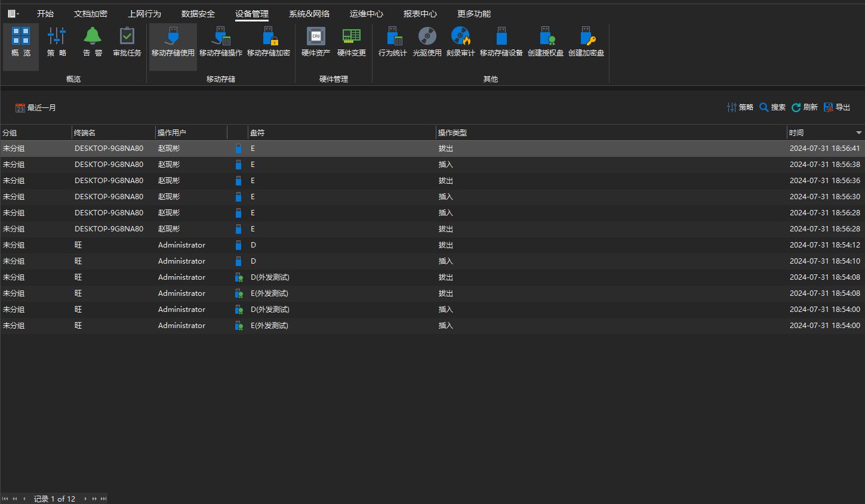
Task: Click USB icon in 18:54:12 D row
Action: [239, 245]
